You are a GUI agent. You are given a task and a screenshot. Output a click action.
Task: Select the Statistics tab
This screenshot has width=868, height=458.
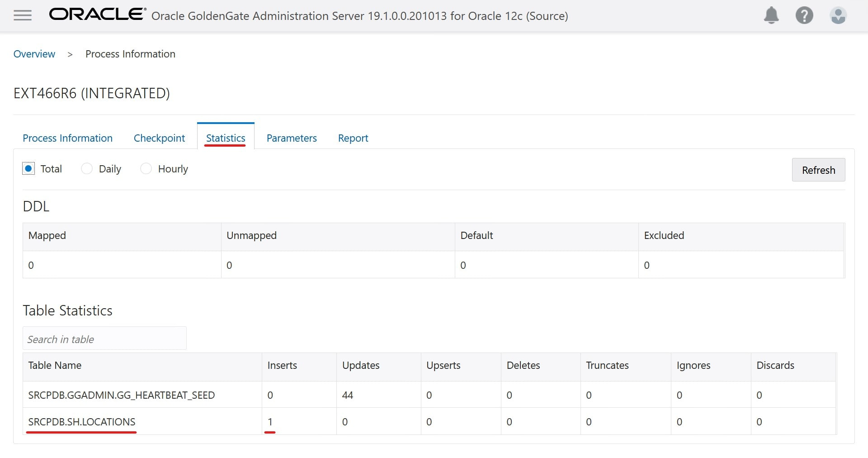pyautogui.click(x=226, y=138)
